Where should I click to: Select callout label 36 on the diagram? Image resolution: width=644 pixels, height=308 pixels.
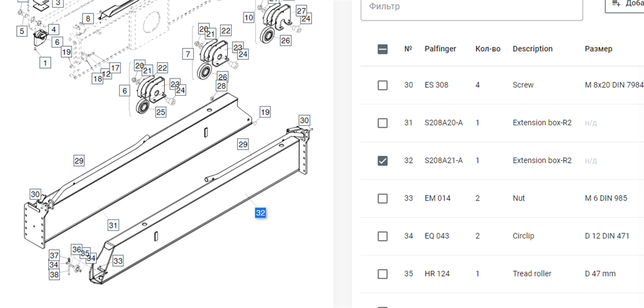pos(77,249)
